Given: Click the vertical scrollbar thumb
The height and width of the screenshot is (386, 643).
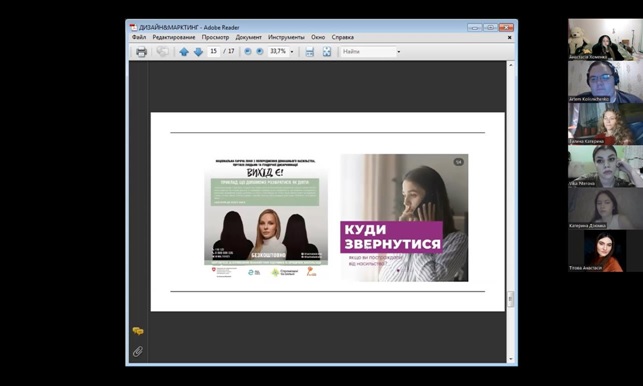Looking at the screenshot, I should click(511, 299).
